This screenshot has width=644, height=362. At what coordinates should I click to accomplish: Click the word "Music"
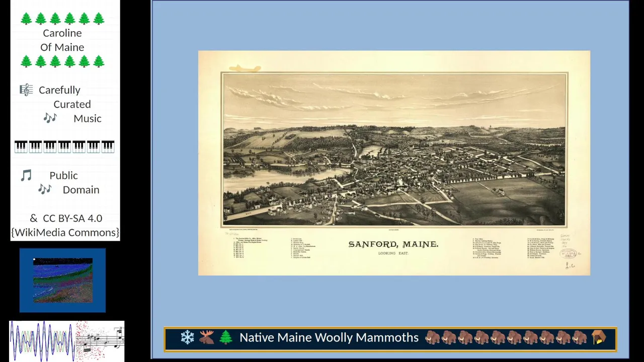[x=88, y=119]
